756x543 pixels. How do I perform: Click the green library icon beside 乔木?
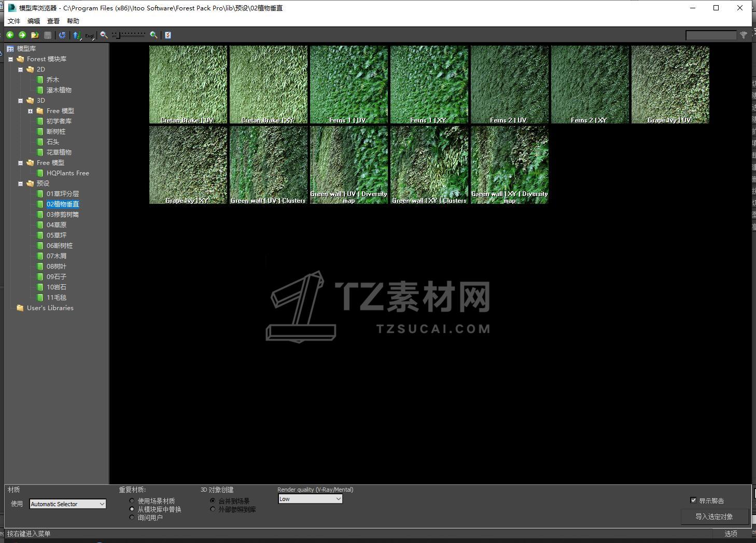[x=40, y=80]
